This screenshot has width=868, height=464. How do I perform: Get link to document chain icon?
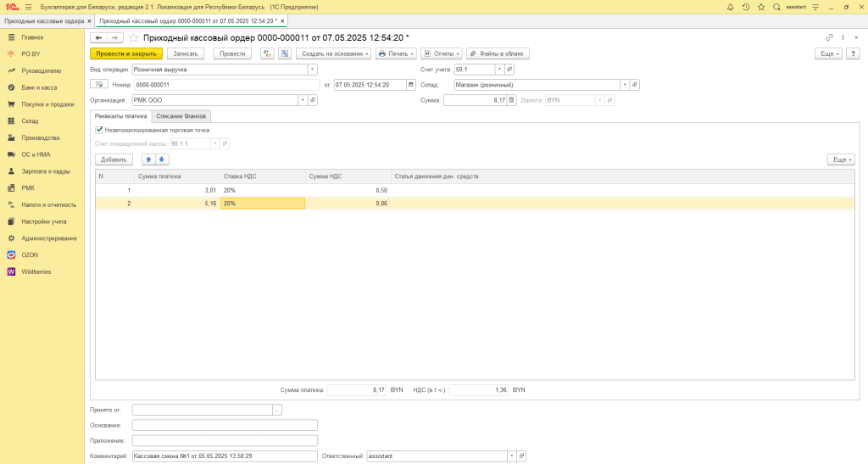(x=829, y=37)
